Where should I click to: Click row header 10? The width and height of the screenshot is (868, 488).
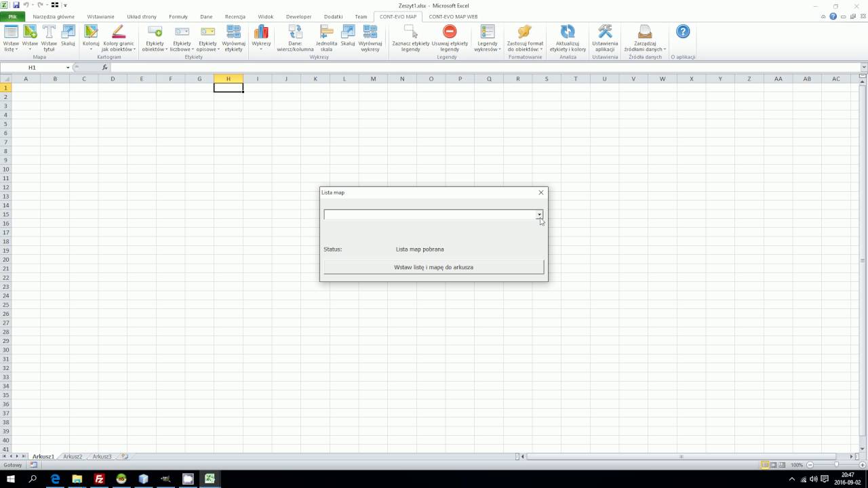[6, 169]
